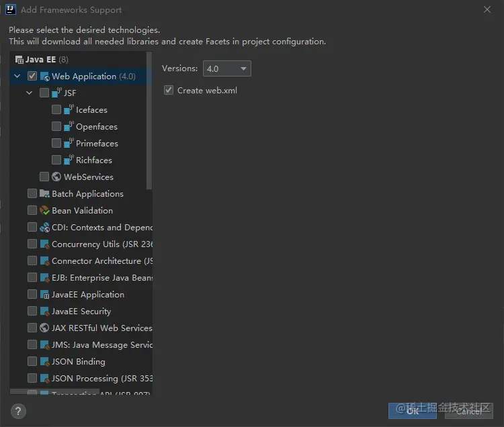504x427 pixels.
Task: Click the JavaEE Application icon
Action: (44, 295)
